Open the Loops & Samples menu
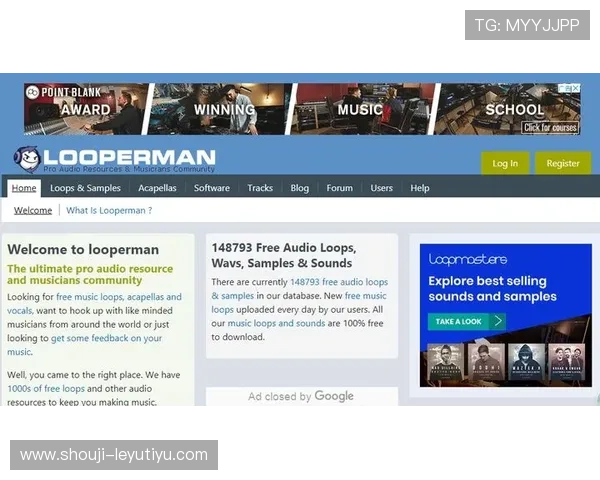Screen dimensions: 600x480 coord(85,188)
